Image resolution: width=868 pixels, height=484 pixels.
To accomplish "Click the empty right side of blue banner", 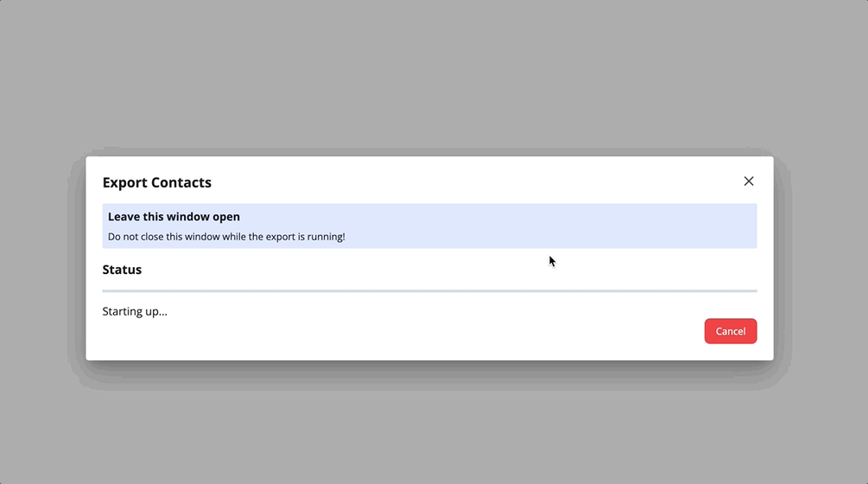I will click(x=605, y=226).
